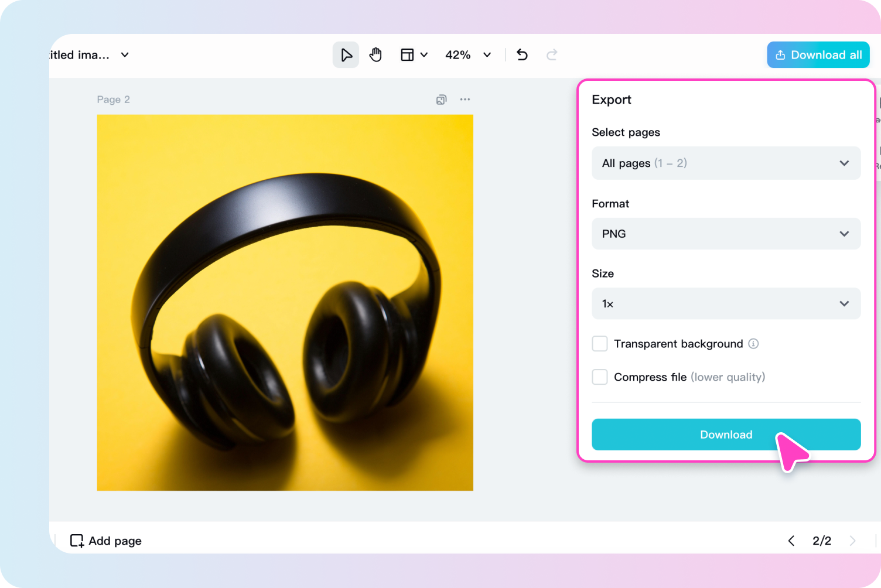
Task: Open the ellipsis menu for Page 2
Action: click(x=465, y=100)
